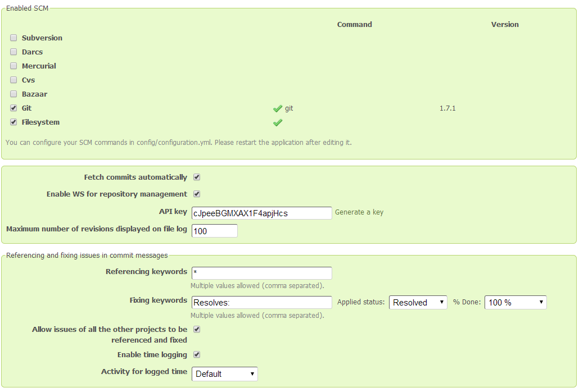Image resolution: width=579 pixels, height=392 pixels.
Task: Click the green checkmark in Filesystem row
Action: pos(278,122)
